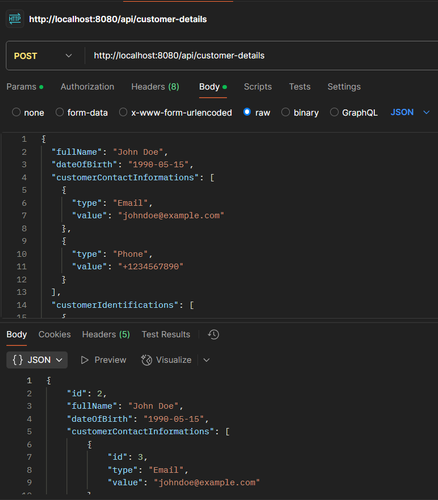Open the request Settings tab
438x500 pixels.
[344, 87]
